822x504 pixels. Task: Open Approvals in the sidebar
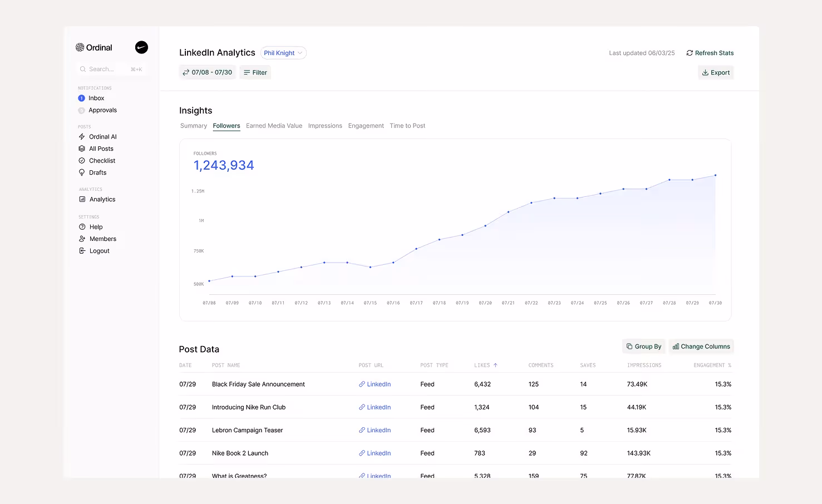[103, 110]
